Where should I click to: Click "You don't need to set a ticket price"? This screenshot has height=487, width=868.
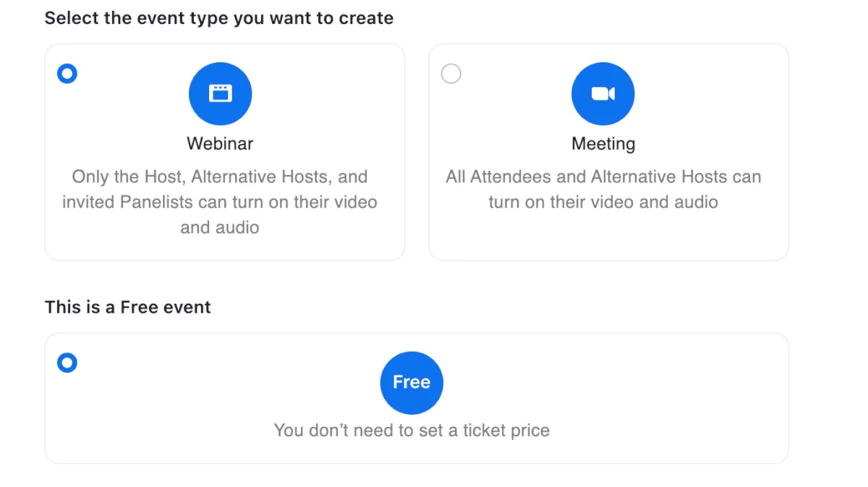click(x=412, y=431)
